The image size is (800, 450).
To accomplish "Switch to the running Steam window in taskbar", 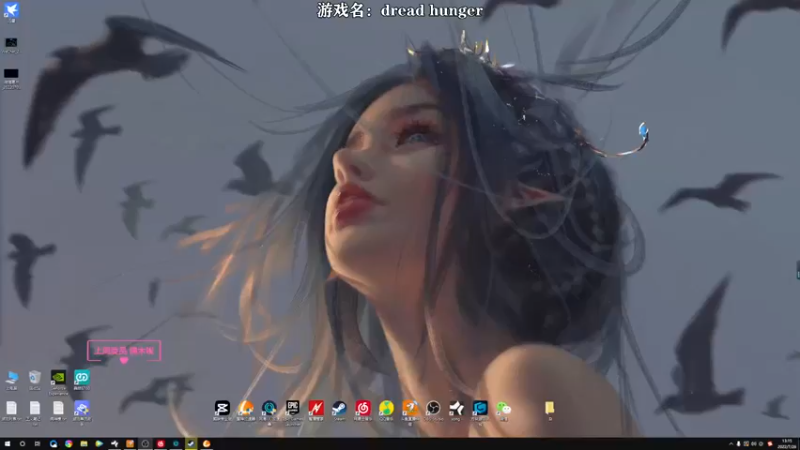I will pos(191,444).
